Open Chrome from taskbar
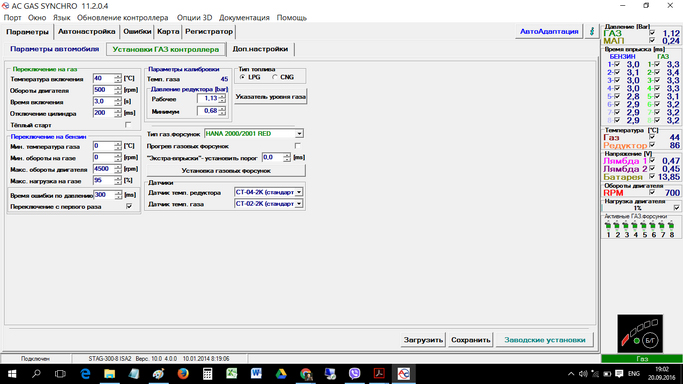 (306, 374)
